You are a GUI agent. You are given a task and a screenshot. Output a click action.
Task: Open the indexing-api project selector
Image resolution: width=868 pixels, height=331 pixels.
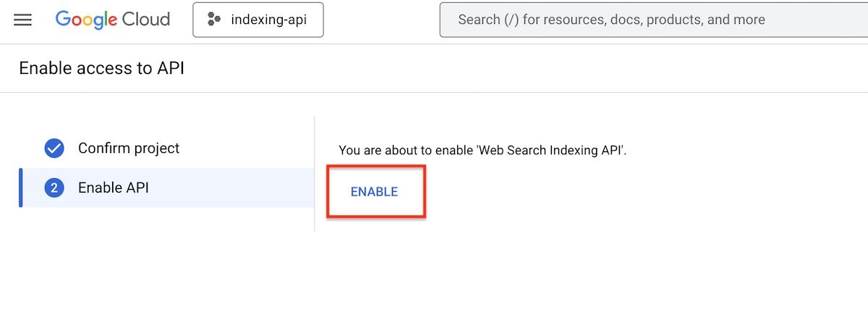click(258, 20)
